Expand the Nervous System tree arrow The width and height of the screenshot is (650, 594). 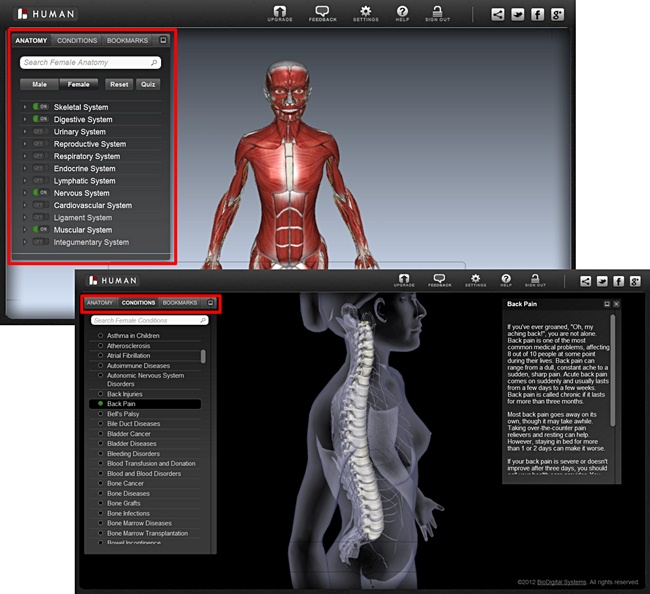24,193
